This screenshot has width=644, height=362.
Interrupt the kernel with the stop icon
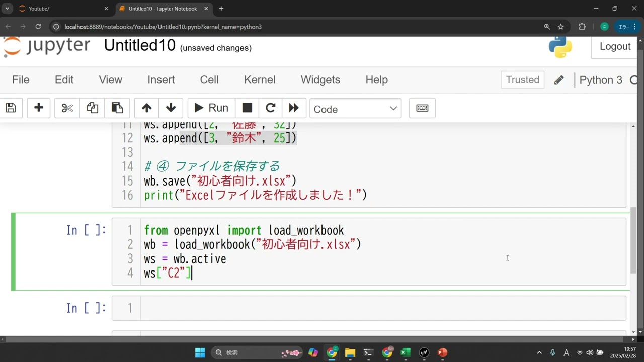[x=247, y=108]
